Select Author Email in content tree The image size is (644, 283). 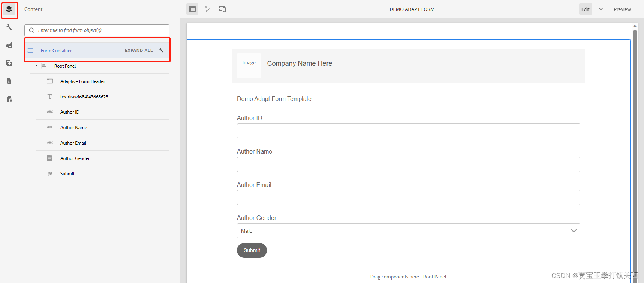[x=73, y=143]
